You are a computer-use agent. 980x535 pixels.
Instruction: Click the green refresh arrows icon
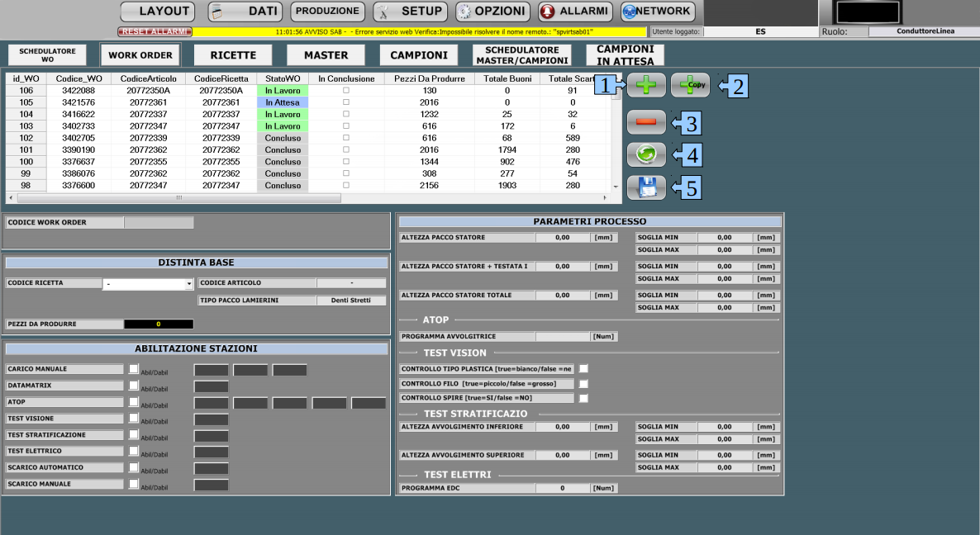tap(646, 154)
